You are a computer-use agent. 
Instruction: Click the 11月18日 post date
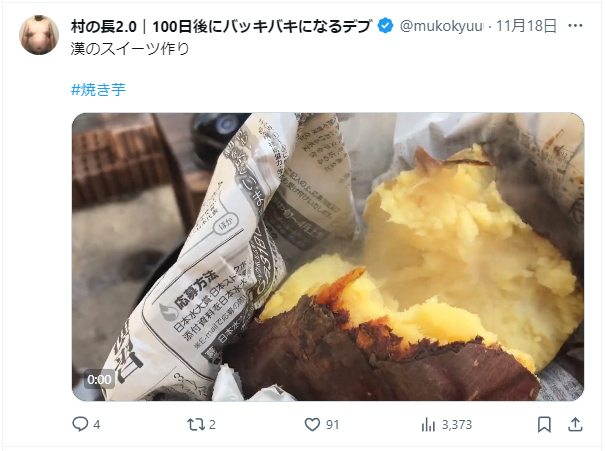coord(526,26)
